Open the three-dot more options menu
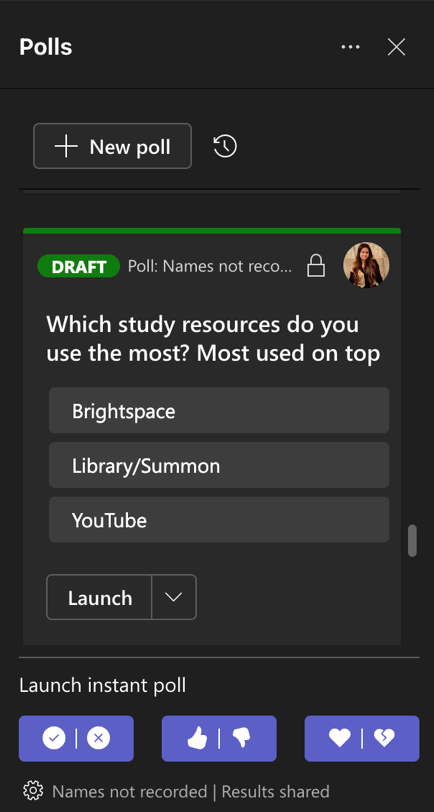434x812 pixels. (x=350, y=47)
